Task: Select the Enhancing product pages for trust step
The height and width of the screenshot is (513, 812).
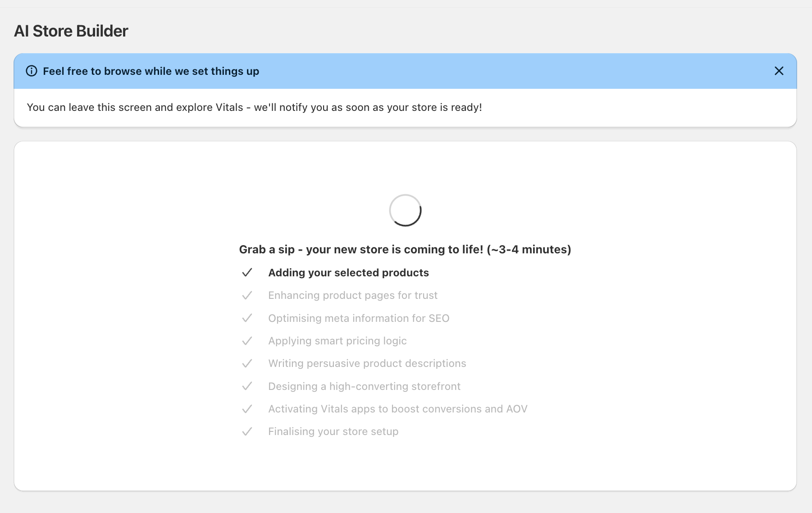Action: pos(353,295)
